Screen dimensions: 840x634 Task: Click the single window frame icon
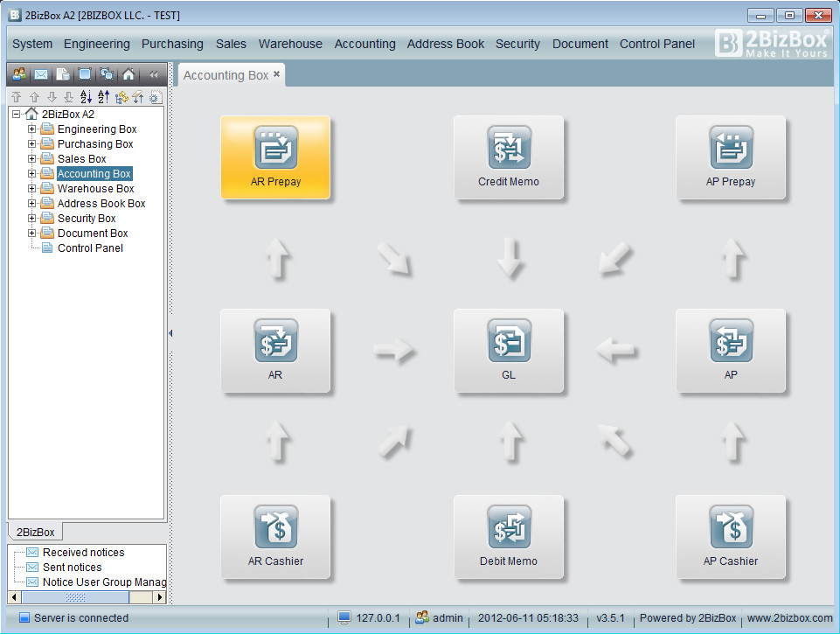[x=85, y=74]
